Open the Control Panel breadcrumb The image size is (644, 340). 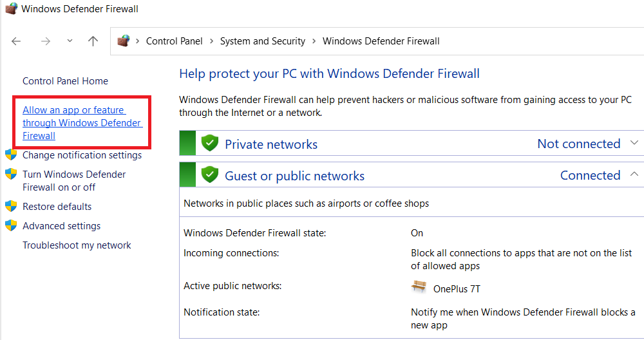(174, 41)
